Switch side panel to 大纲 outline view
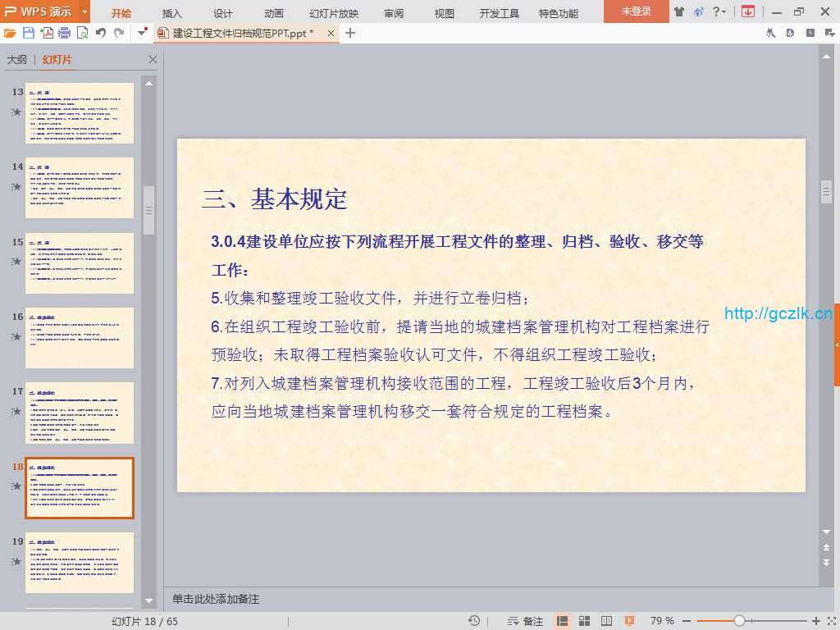The image size is (840, 630). pos(17,60)
